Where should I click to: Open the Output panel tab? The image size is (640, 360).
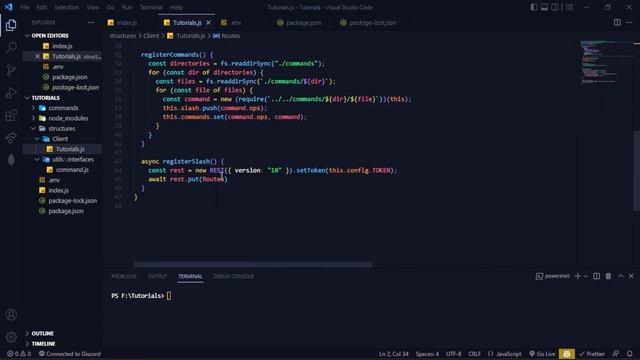(157, 276)
